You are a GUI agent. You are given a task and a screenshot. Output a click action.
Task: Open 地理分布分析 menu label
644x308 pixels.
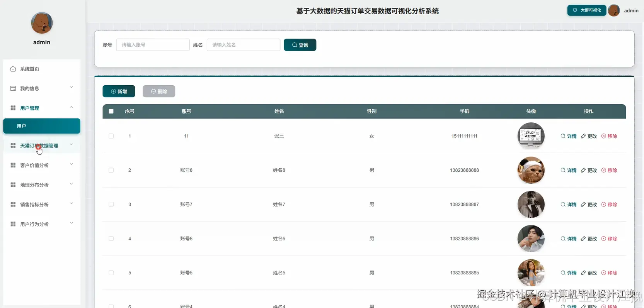[34, 185]
